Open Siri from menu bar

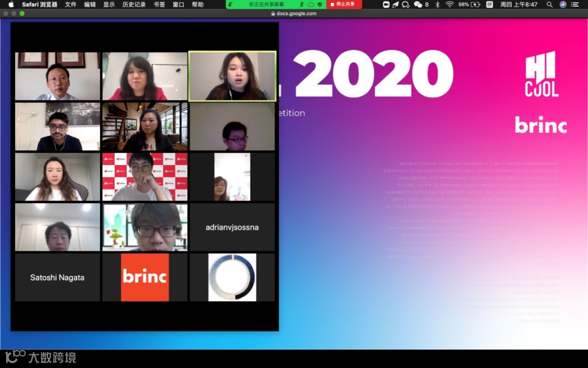click(563, 4)
